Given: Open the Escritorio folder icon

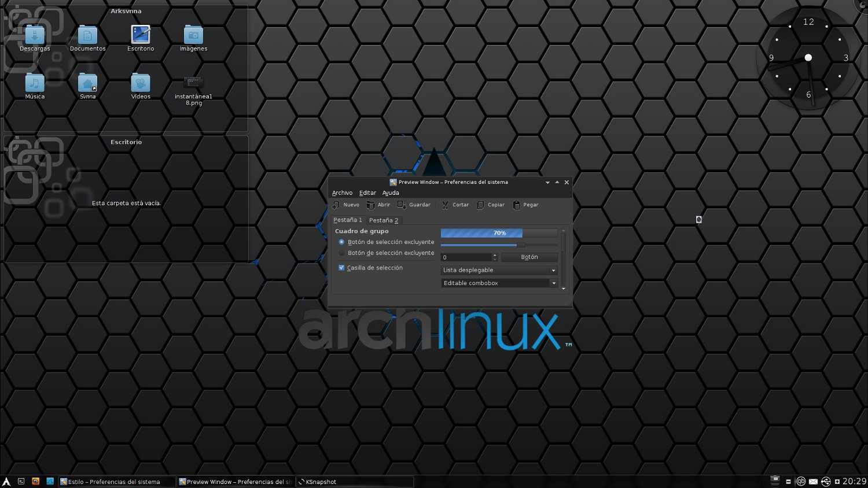Looking at the screenshot, I should point(141,38).
